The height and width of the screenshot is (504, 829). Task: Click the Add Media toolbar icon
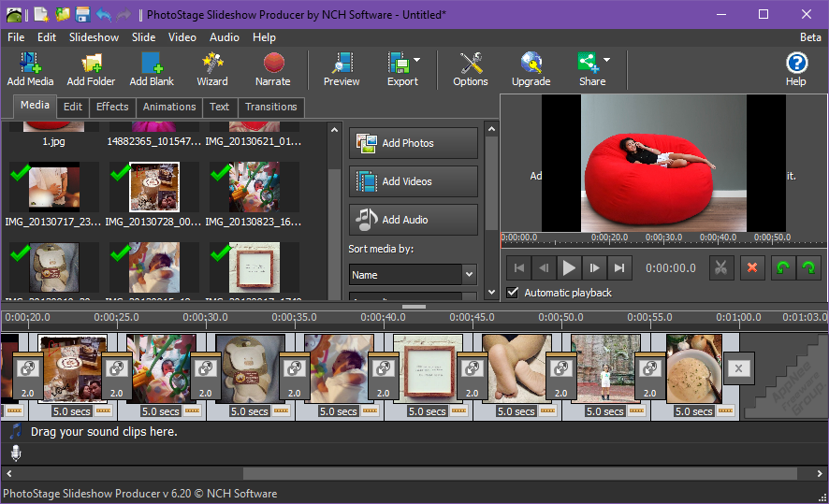click(x=30, y=68)
